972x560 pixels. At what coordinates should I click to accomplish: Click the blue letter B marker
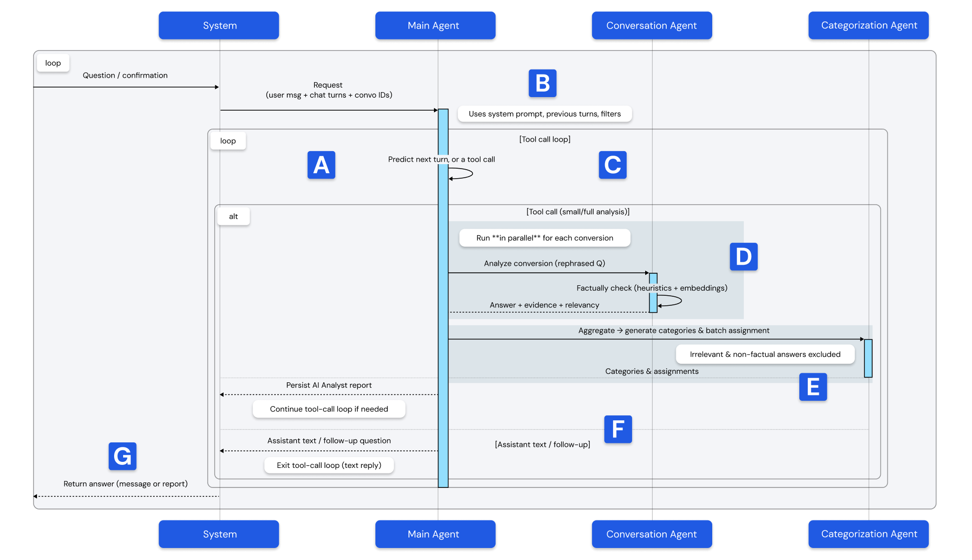543,83
